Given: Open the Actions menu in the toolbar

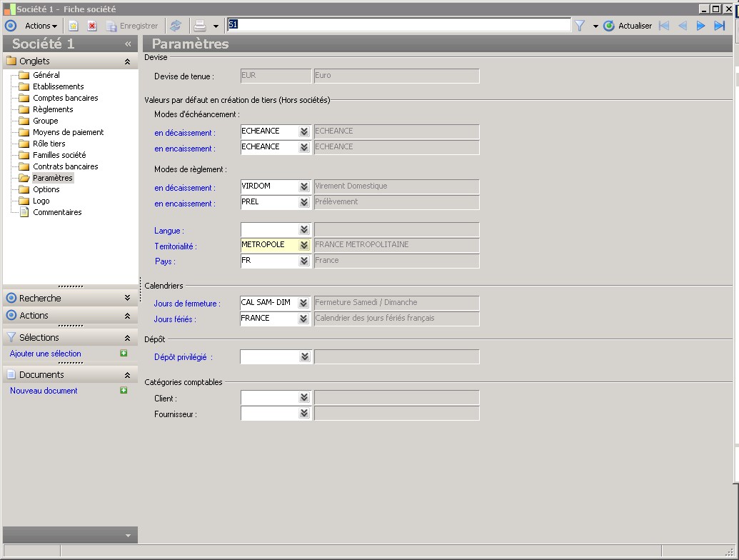Looking at the screenshot, I should coord(41,26).
